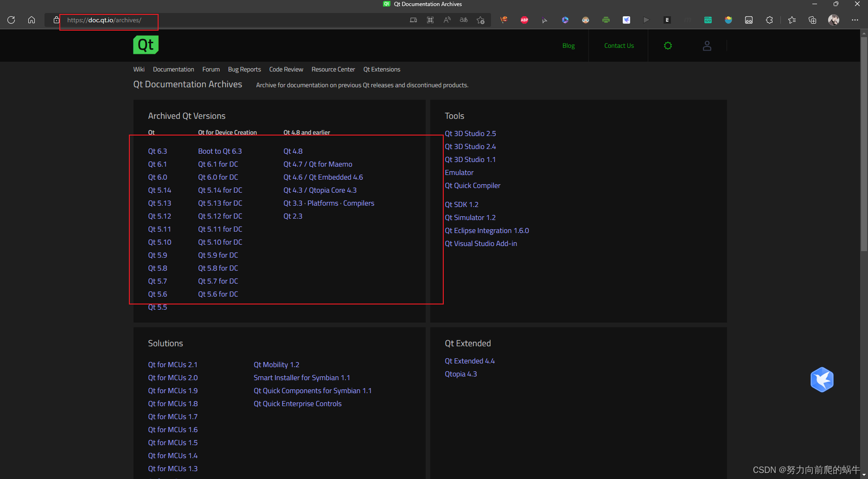Open the Bug Reports menu item
868x479 pixels.
pyautogui.click(x=244, y=69)
